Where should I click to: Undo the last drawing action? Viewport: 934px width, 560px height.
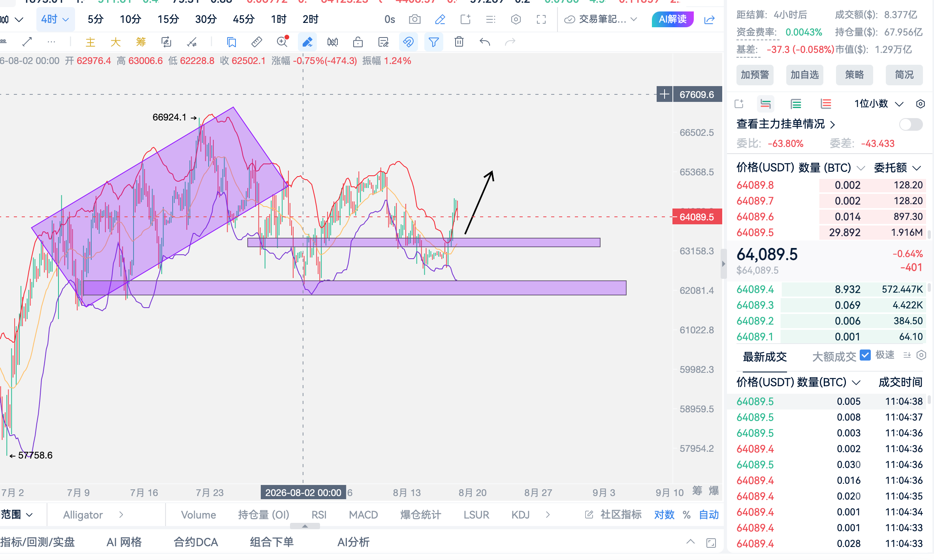coord(485,42)
